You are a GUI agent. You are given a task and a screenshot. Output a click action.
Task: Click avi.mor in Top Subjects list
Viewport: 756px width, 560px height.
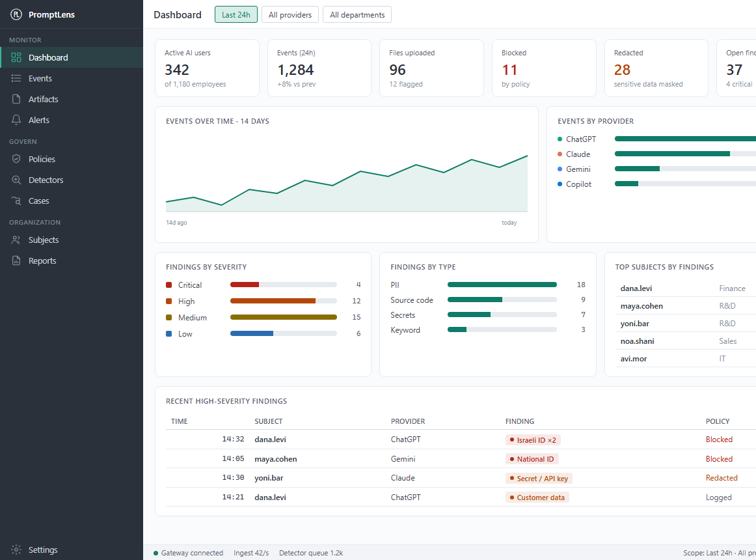coord(634,359)
